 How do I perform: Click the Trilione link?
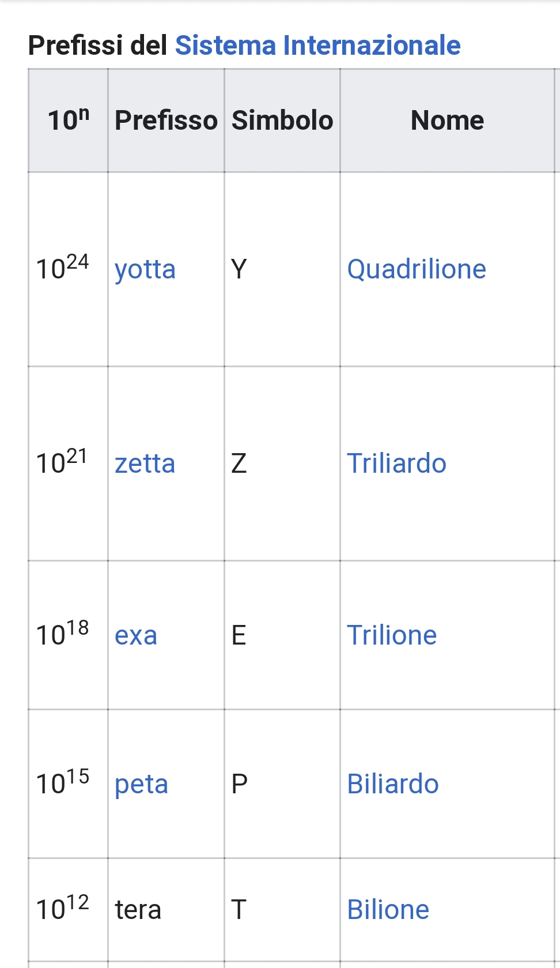click(392, 635)
